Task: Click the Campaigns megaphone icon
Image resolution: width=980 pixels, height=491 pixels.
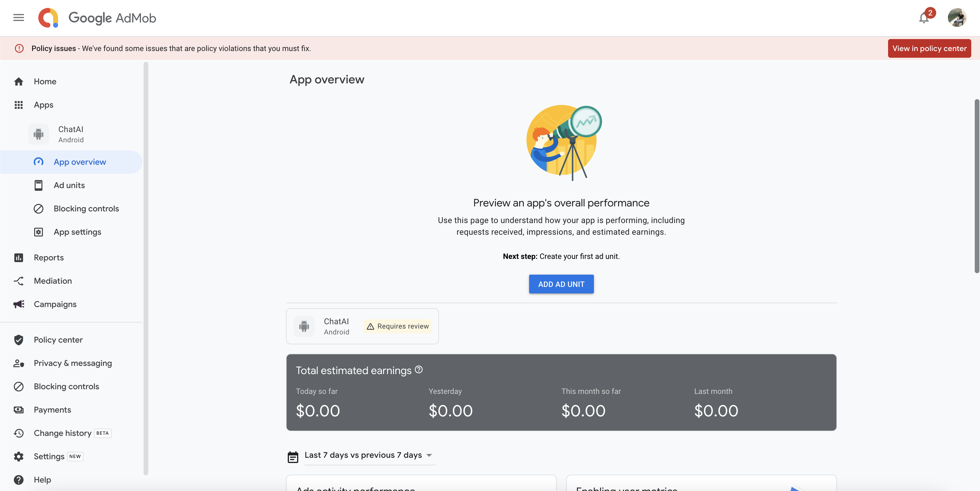Action: [19, 304]
